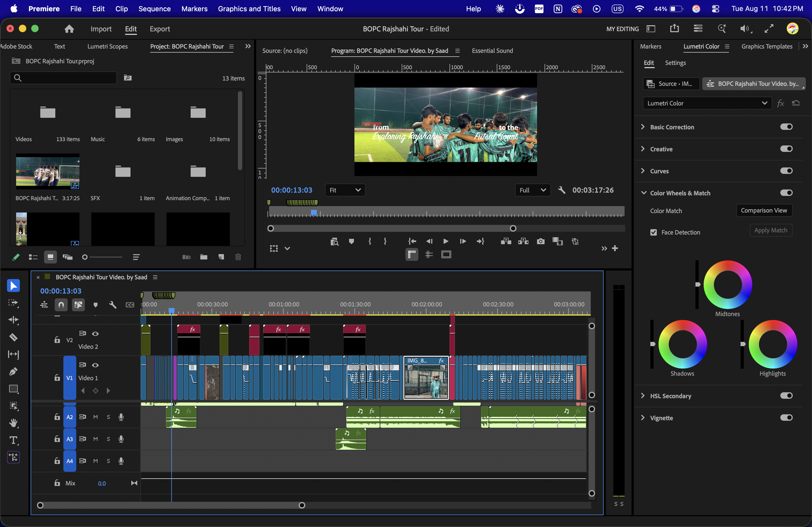Click the Apply Match button
The height and width of the screenshot is (527, 812).
click(x=771, y=230)
